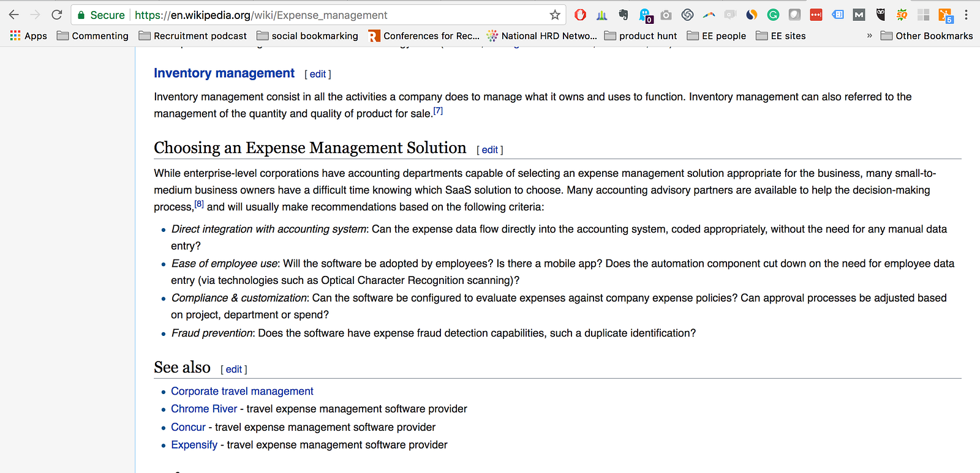Image resolution: width=980 pixels, height=473 pixels.
Task: Open the Commenting bookmark folder
Action: click(x=93, y=35)
